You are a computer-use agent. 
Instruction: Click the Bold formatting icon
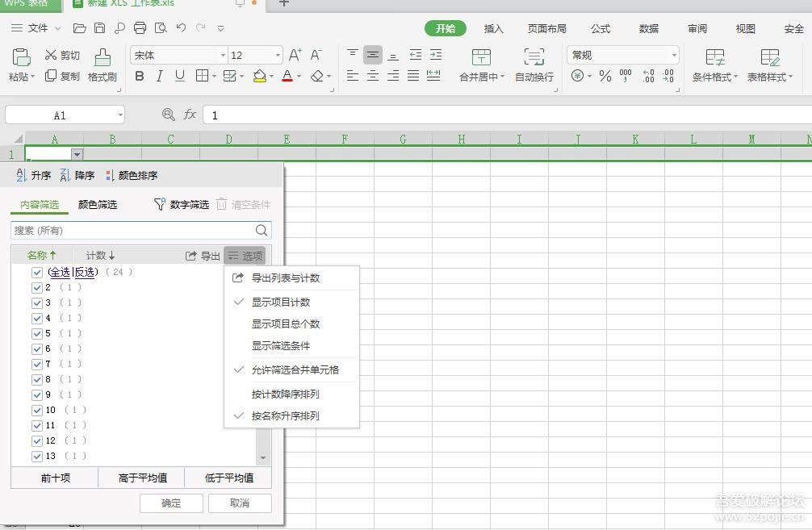pyautogui.click(x=140, y=76)
